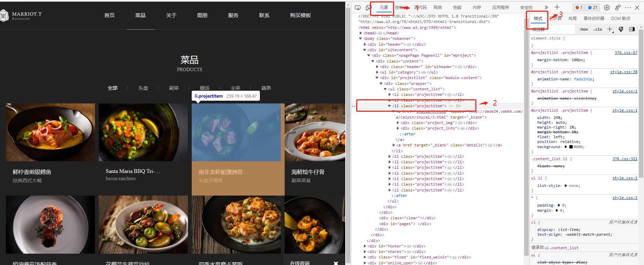Click the Marriott restaurant logo
The height and width of the screenshot is (265, 644).
coord(21,15)
